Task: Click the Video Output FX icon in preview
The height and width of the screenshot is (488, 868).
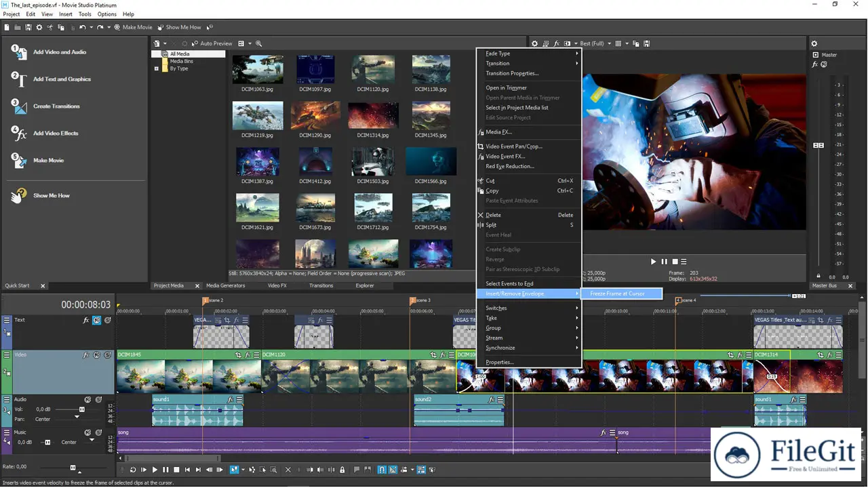Action: [557, 43]
